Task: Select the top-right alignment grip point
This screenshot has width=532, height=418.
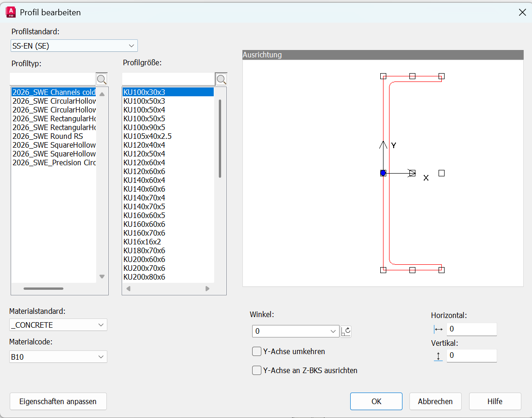Action: (x=441, y=76)
